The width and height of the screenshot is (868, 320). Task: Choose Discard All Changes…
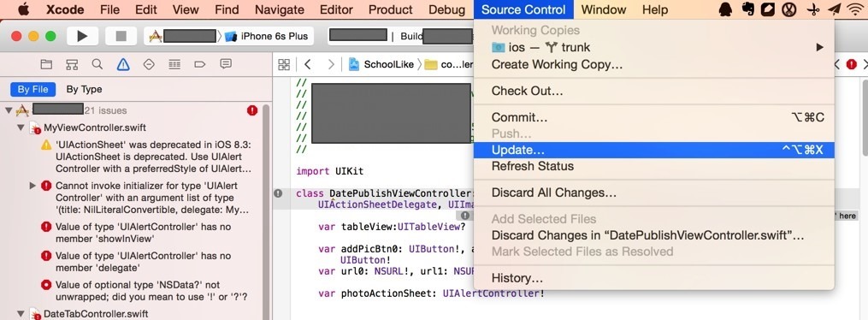tap(653, 193)
